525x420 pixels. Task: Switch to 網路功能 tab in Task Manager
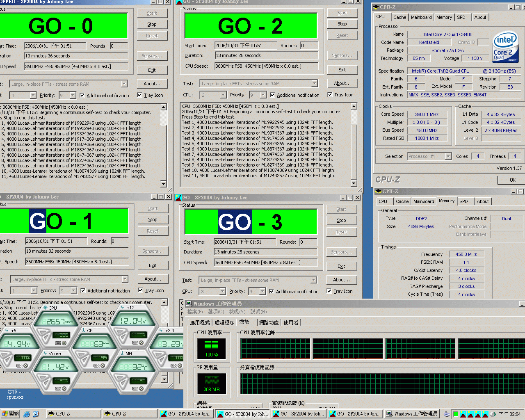coord(269,322)
